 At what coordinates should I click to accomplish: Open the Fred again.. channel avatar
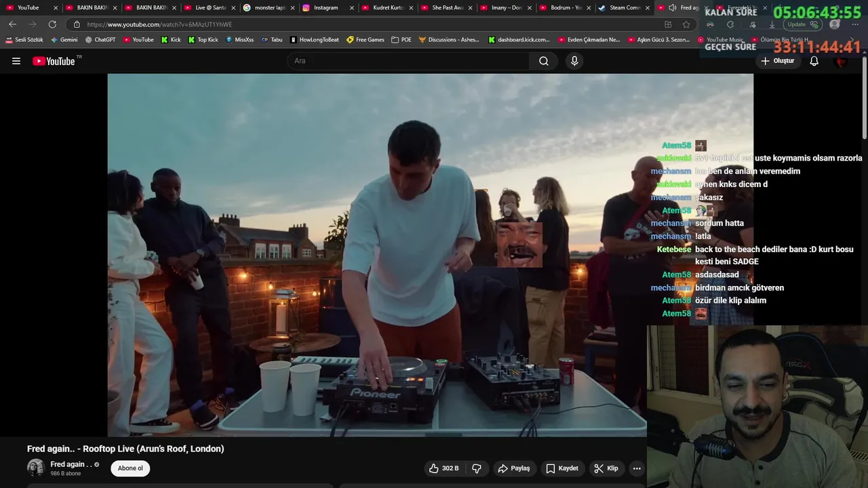(x=35, y=468)
